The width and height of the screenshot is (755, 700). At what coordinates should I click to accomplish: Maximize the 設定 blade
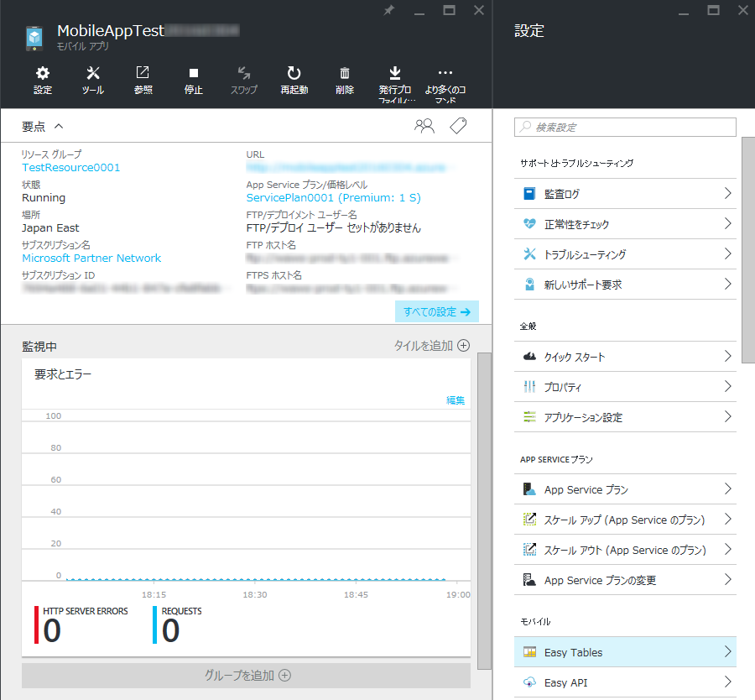[713, 10]
